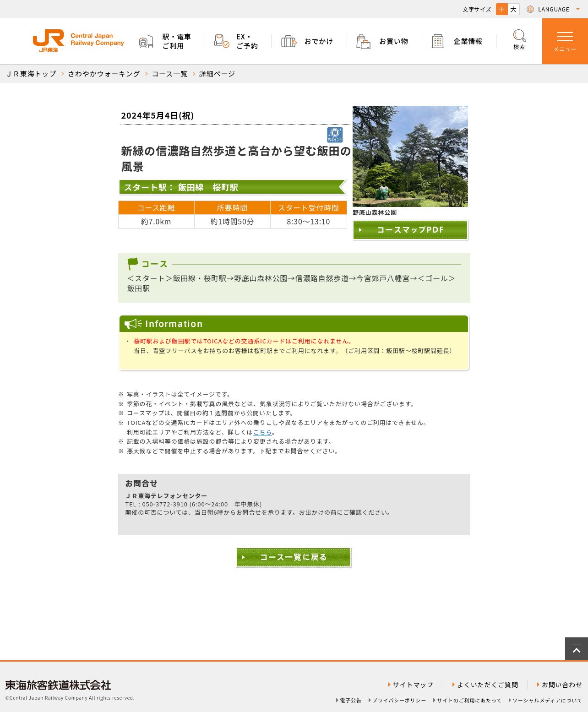Image resolution: width=588 pixels, height=712 pixels.
Task: Go to さわやかウォーキング breadcrumb
Action: [104, 74]
